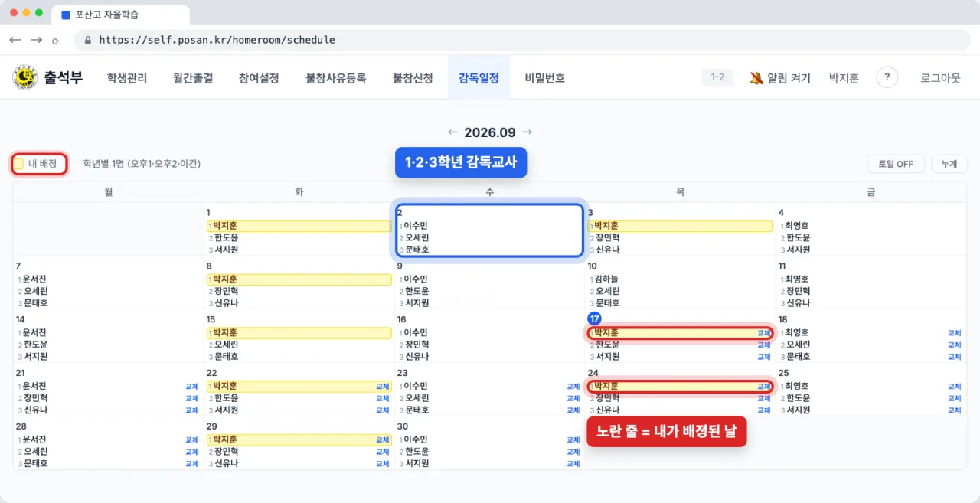Click 교체 for 서지원 on day 22
Viewport: 980px width, 503px height.
click(382, 410)
